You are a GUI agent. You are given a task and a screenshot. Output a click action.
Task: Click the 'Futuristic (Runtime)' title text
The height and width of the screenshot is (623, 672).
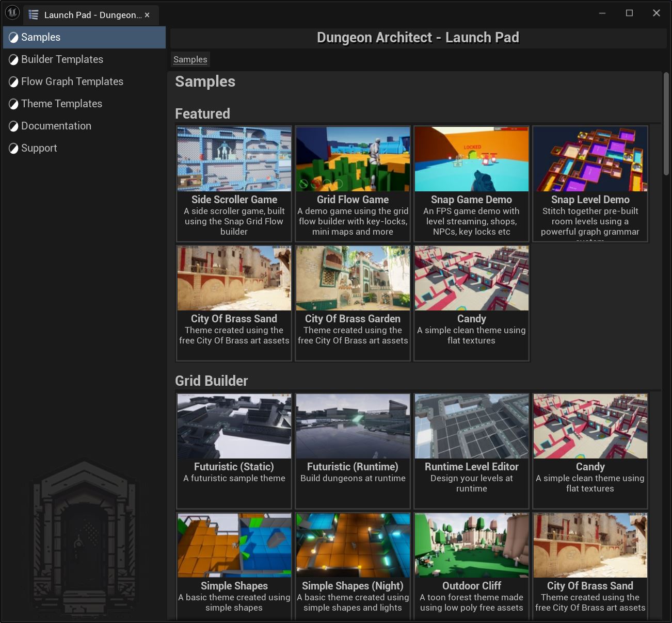click(x=353, y=467)
